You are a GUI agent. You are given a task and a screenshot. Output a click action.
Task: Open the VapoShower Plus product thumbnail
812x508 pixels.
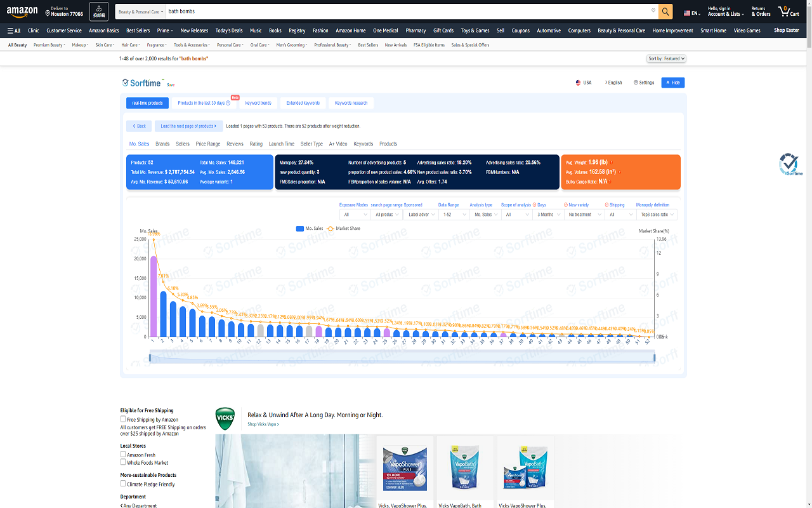point(405,469)
